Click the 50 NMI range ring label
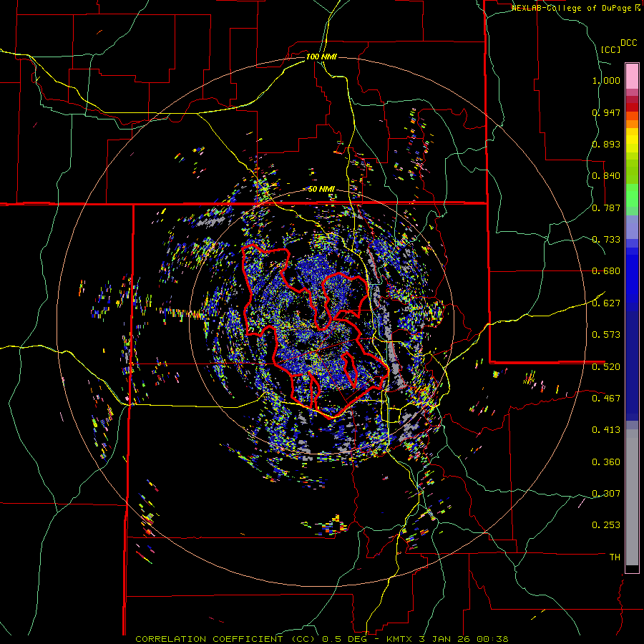This screenshot has height=644, width=644. (321, 189)
